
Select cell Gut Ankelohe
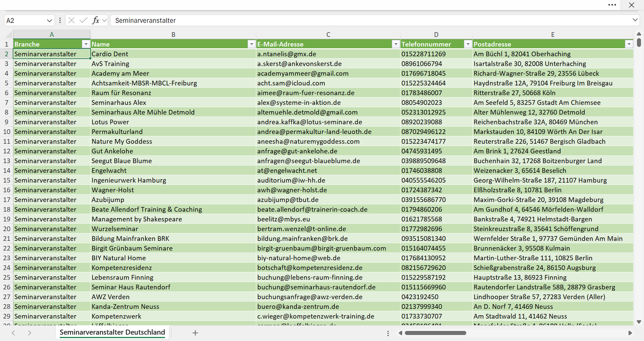pyautogui.click(x=174, y=151)
